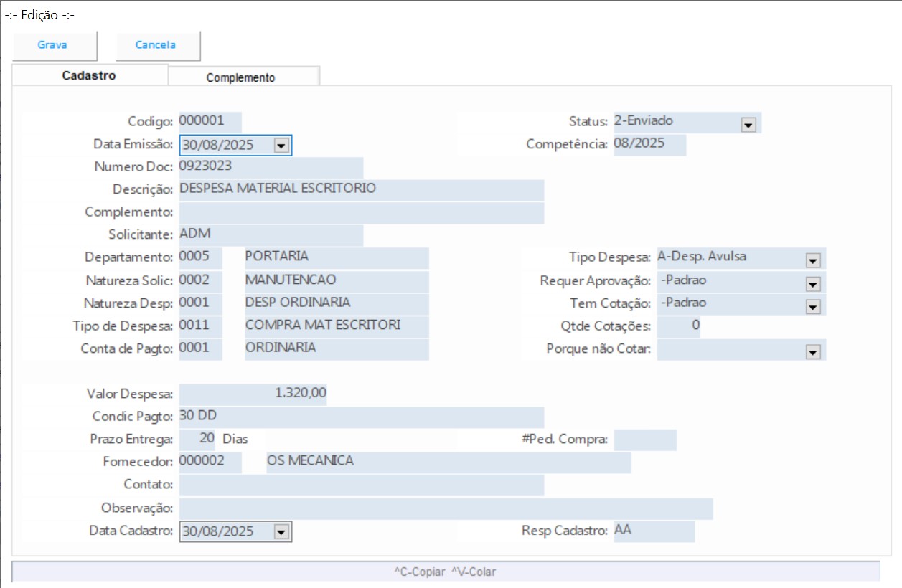The height and width of the screenshot is (588, 902).
Task: Click the Fornecedor code field
Action: pyautogui.click(x=210, y=463)
